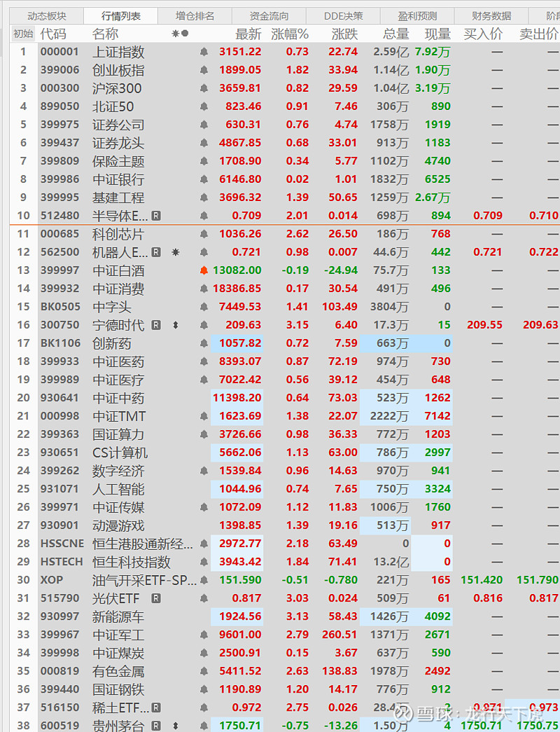
Task: Click alert bell for 科创芯片
Action: (x=204, y=234)
